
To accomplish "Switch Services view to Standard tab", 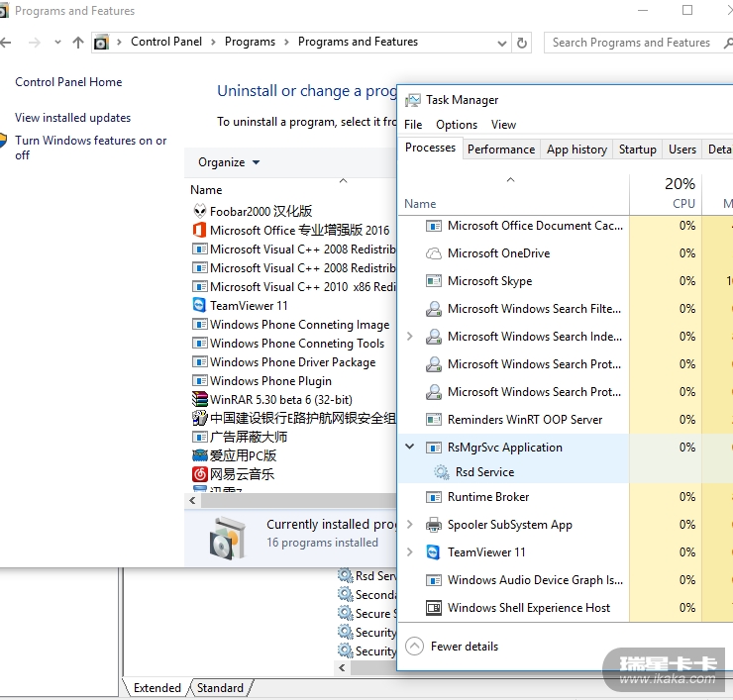I will (x=220, y=688).
